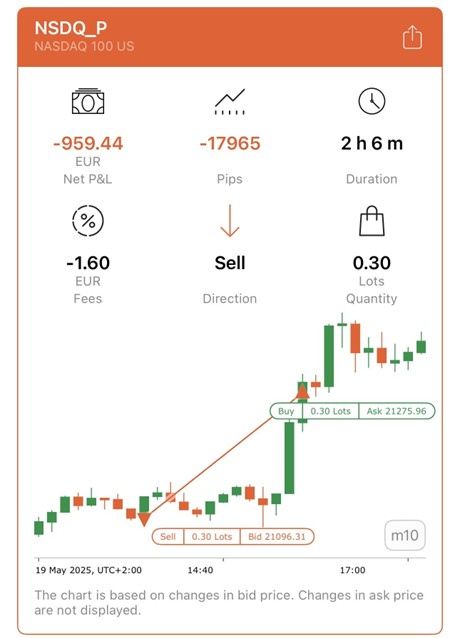
Task: Click the tall green breakout candlestick
Action: [x=289, y=458]
